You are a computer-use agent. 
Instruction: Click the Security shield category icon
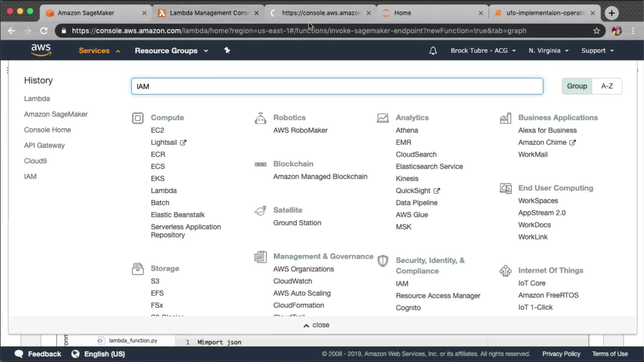(383, 261)
